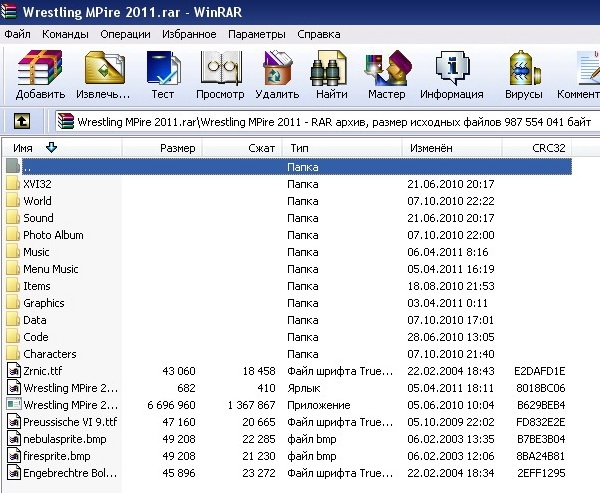The height and width of the screenshot is (493, 600).
Task: Click the packed size 1 367 867
Action: [x=251, y=405]
